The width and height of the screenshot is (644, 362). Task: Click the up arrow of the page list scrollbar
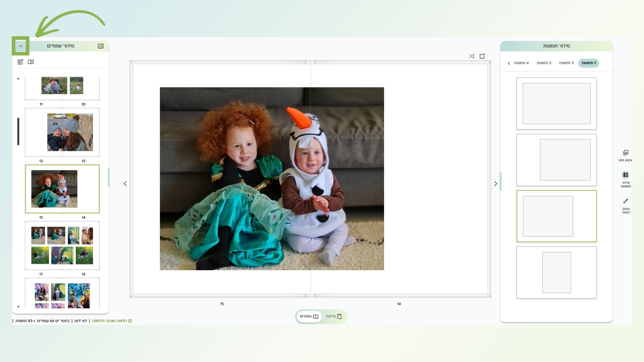coord(18,78)
